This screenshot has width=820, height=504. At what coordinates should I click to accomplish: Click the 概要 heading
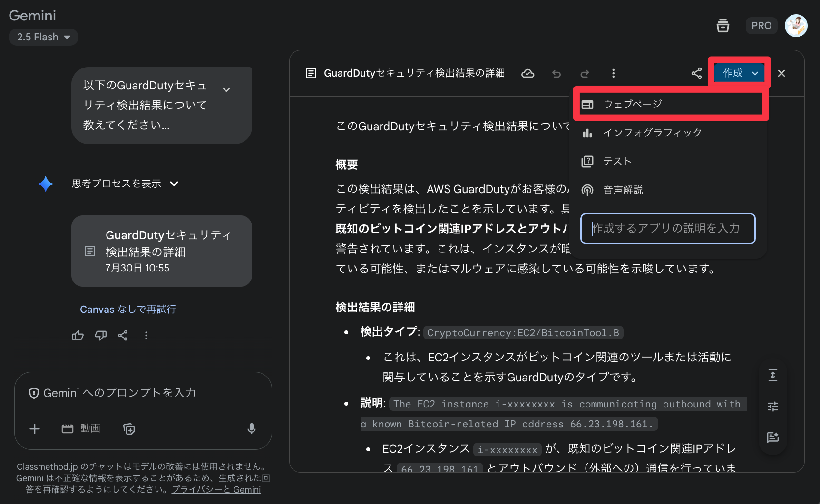pos(347,165)
